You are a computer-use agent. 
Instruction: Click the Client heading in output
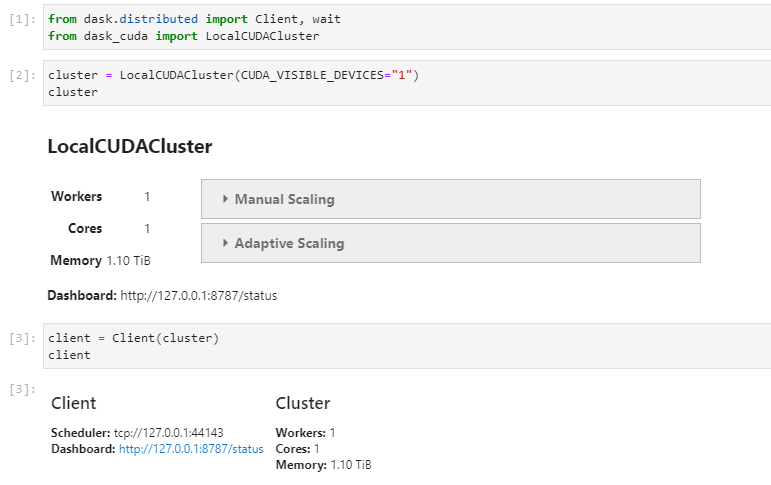tap(74, 403)
